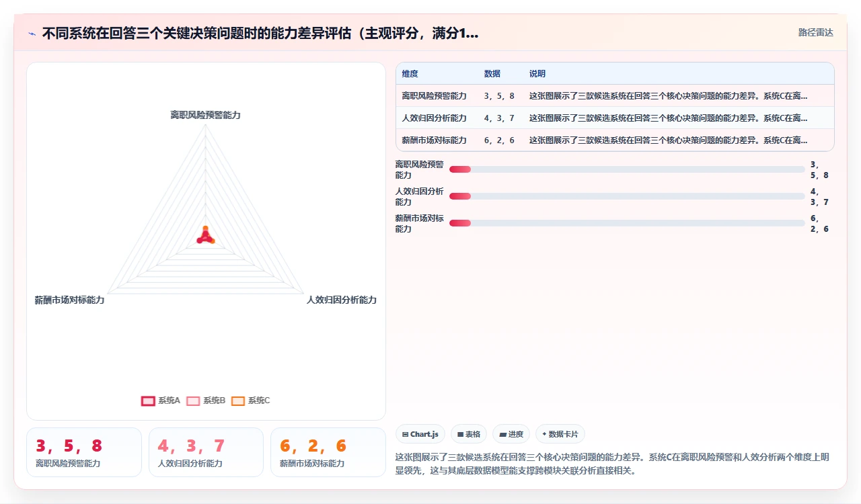Click the chart title text in header

260,34
